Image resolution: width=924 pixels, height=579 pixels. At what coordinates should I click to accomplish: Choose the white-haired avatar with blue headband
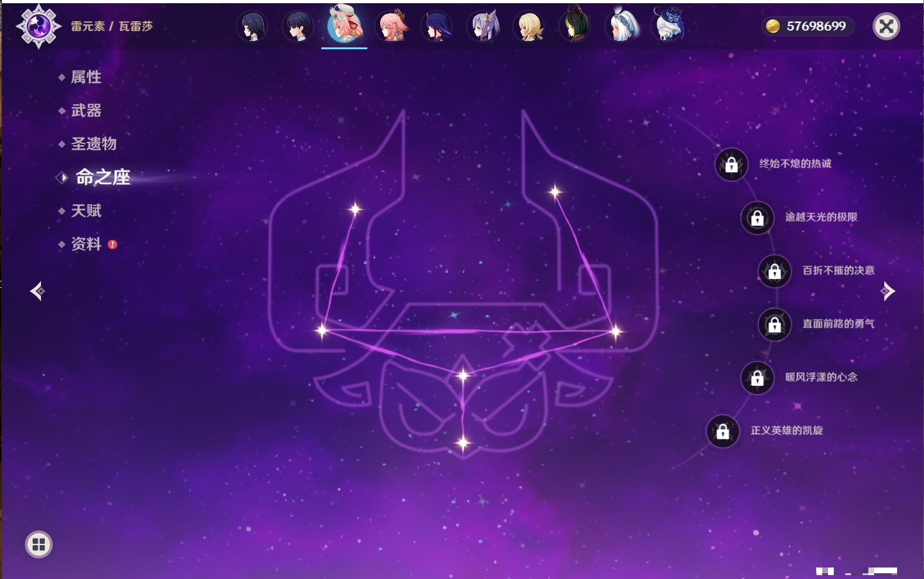tap(621, 26)
